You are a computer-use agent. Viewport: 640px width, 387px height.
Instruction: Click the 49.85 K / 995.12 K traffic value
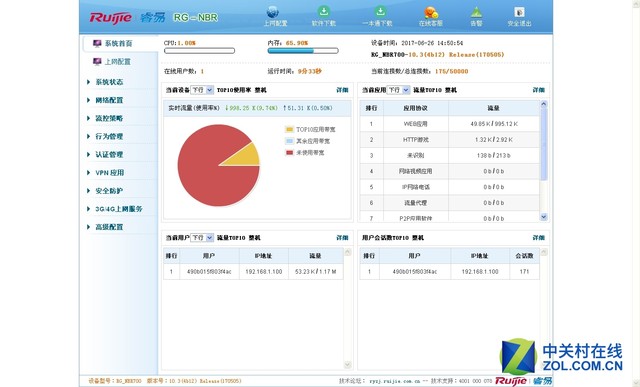coord(494,124)
